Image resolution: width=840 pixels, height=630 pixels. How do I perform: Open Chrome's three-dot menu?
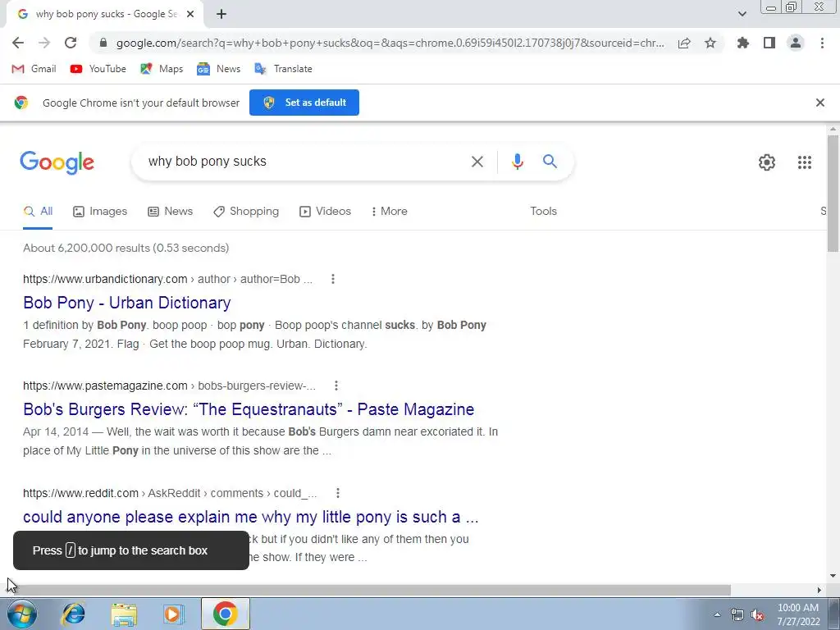click(x=822, y=43)
